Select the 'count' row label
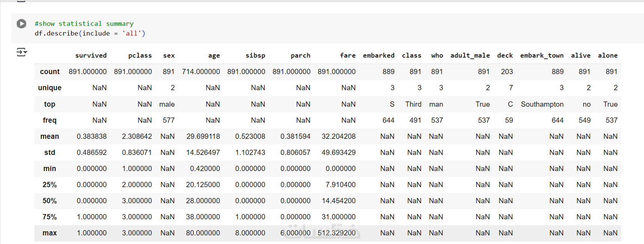644x244 pixels. point(50,71)
